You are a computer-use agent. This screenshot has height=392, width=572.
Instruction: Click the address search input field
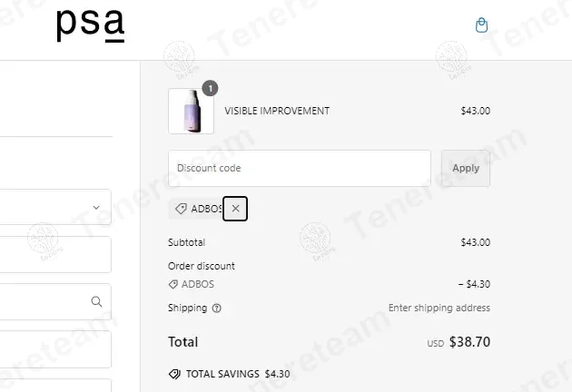tap(45, 302)
